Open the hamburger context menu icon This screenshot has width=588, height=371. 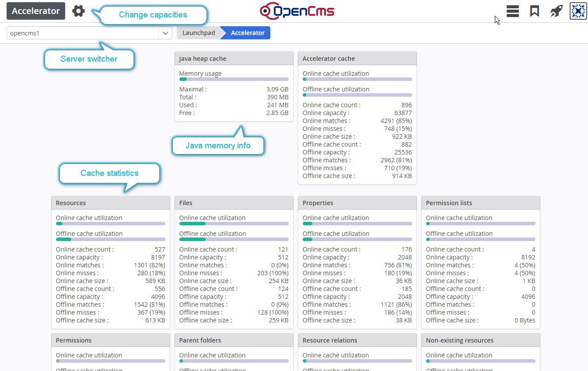[x=513, y=11]
